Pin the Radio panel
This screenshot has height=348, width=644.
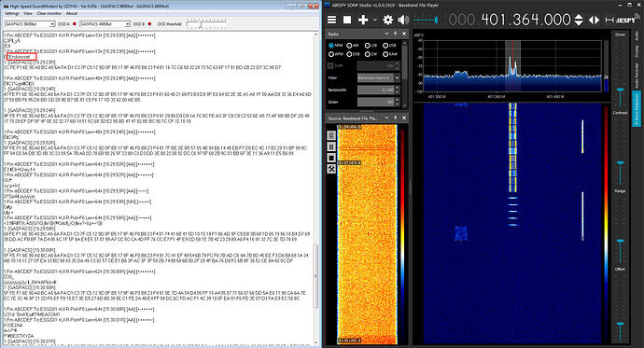396,34
